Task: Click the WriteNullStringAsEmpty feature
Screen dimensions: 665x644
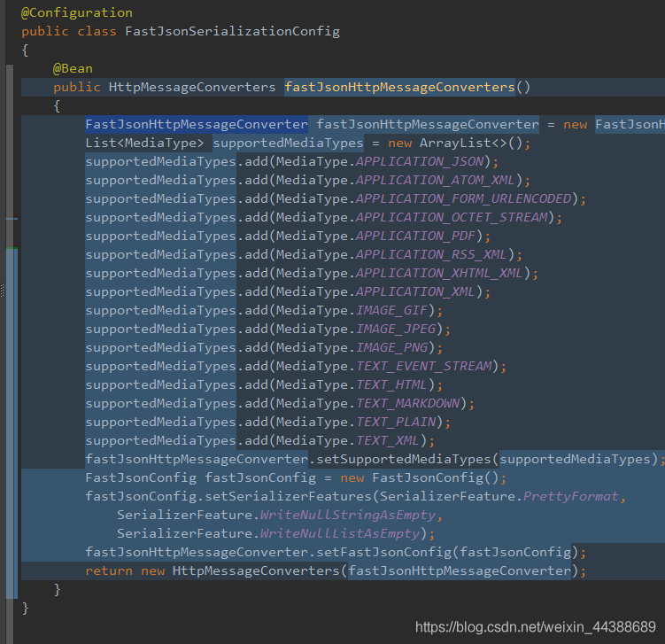Action: [x=348, y=515]
